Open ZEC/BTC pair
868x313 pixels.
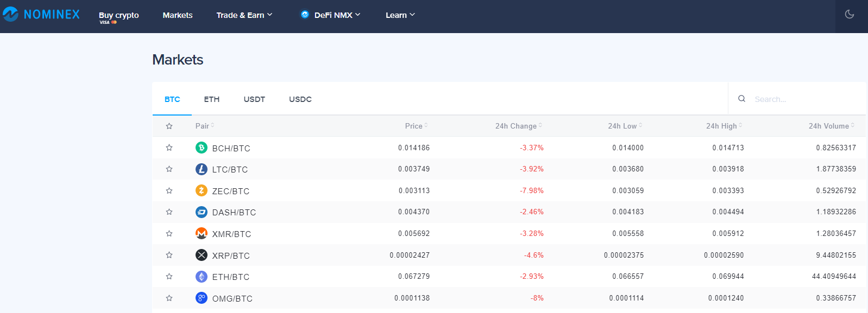pos(231,191)
